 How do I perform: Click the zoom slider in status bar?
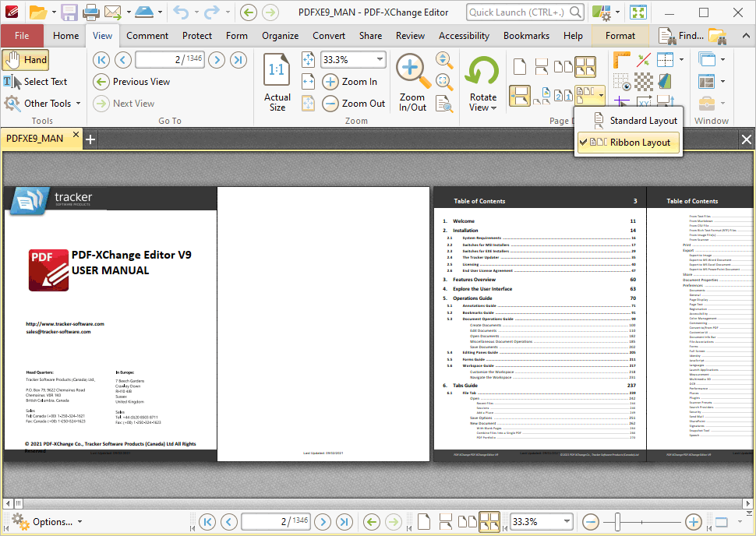coord(617,522)
